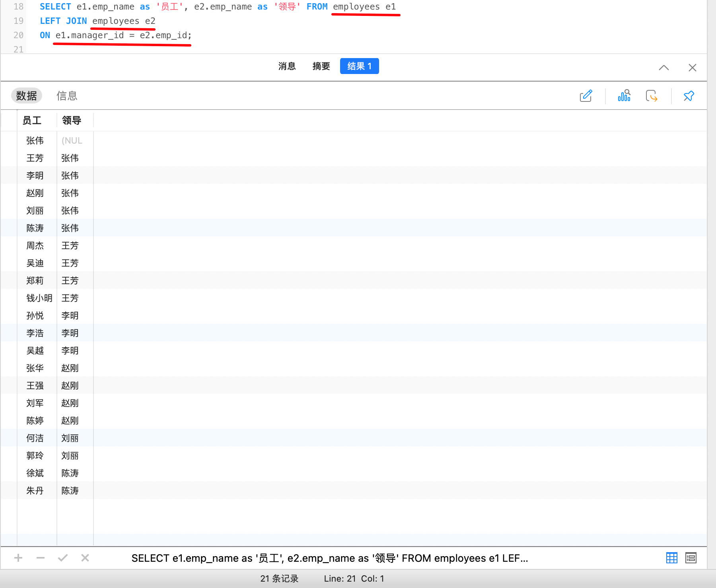Viewport: 716px width, 588px height.
Task: Close the result panel with X icon
Action: pyautogui.click(x=693, y=68)
